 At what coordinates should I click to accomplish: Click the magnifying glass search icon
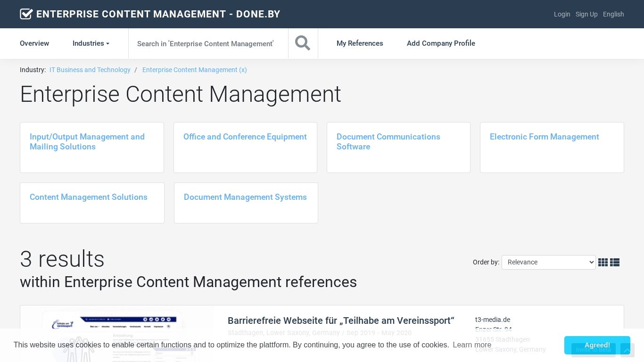pyautogui.click(x=303, y=43)
